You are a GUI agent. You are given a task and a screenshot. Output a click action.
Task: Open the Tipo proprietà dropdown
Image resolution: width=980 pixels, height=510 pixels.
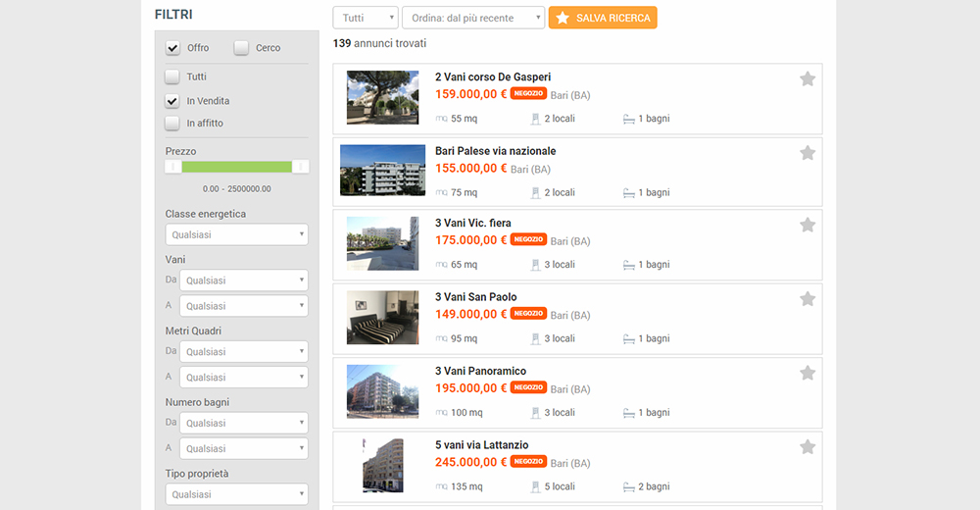pos(237,494)
